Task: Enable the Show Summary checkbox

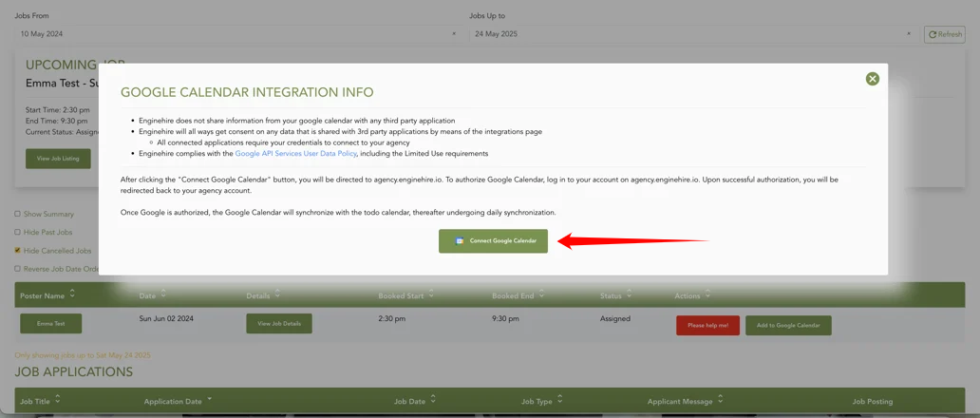Action: point(17,214)
